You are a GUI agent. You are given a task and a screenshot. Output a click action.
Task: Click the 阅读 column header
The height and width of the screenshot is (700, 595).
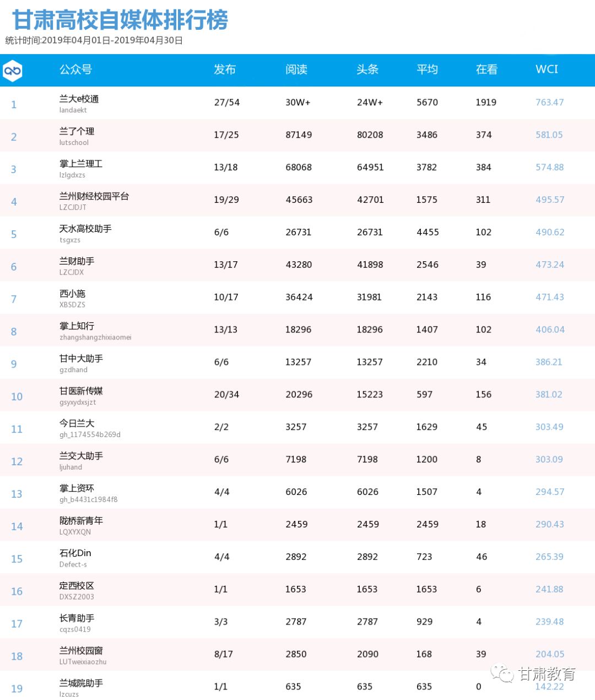[x=296, y=69]
